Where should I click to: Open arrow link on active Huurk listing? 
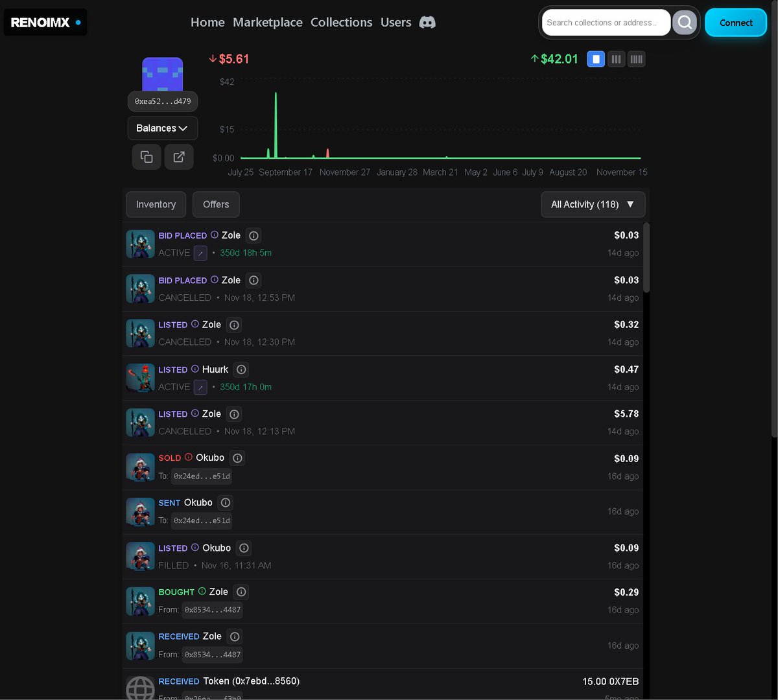click(200, 388)
